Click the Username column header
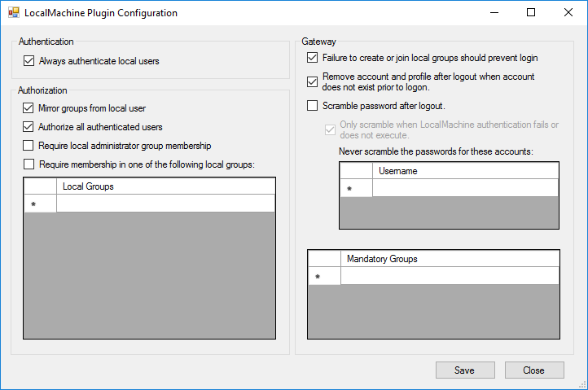The height and width of the screenshot is (390, 588). (465, 170)
